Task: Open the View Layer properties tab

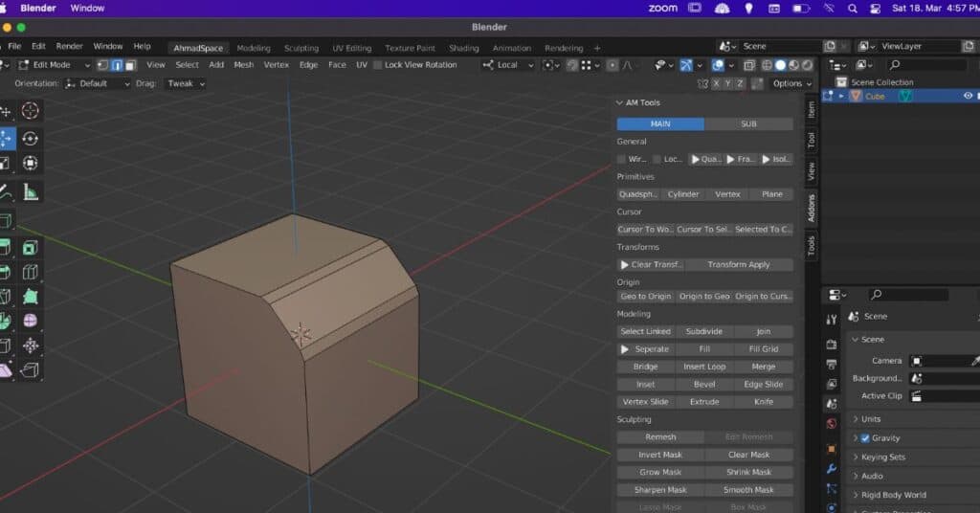Action: coord(832,385)
